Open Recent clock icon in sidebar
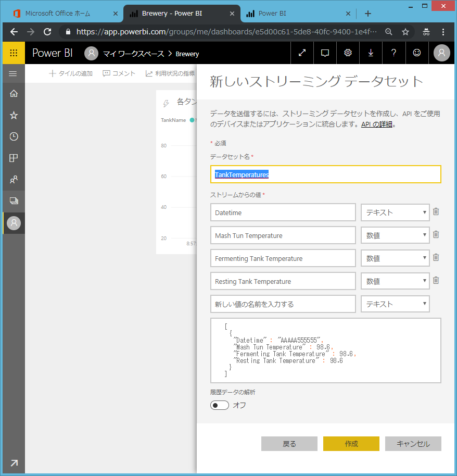The width and height of the screenshot is (457, 476). click(14, 136)
